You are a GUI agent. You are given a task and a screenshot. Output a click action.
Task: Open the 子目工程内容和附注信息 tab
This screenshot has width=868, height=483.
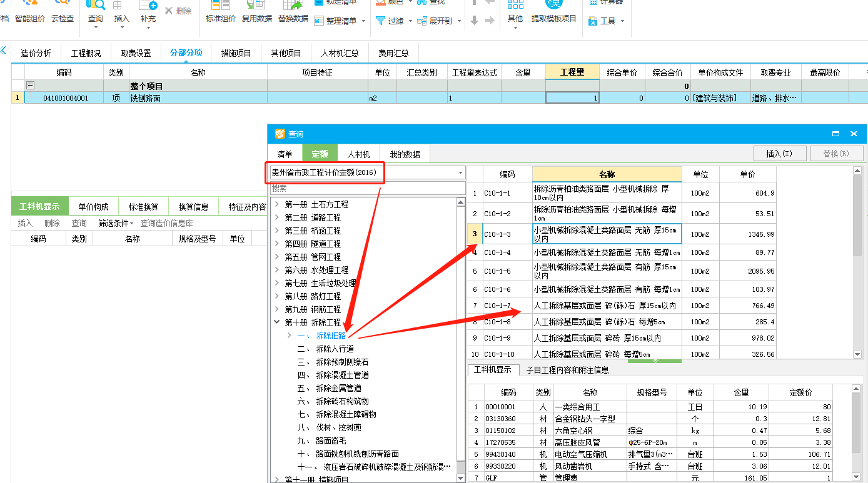click(x=568, y=370)
